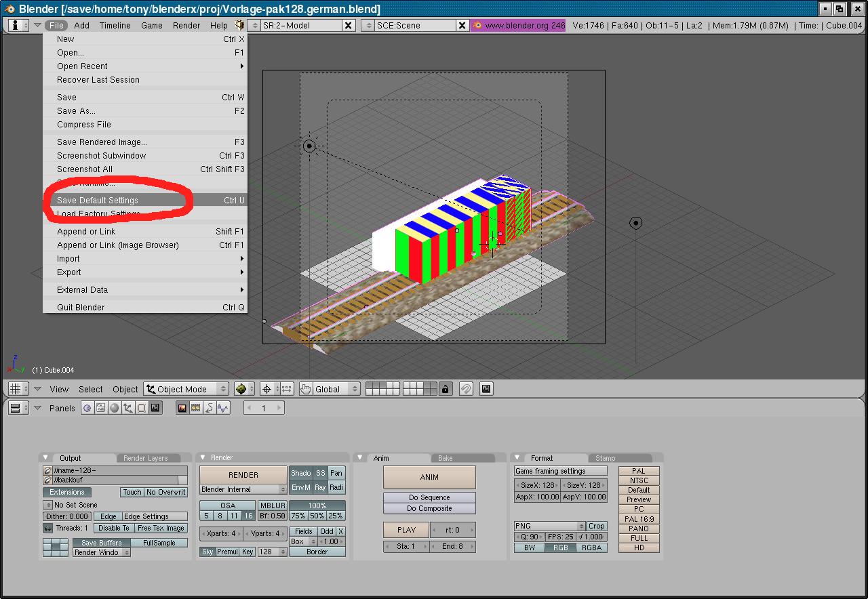Open the Sound block sub-context icon
Screen dimensions: 868x599
click(222, 408)
